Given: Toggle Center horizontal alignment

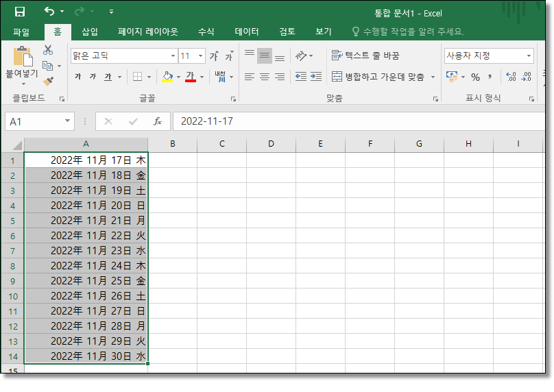Looking at the screenshot, I should point(265,77).
